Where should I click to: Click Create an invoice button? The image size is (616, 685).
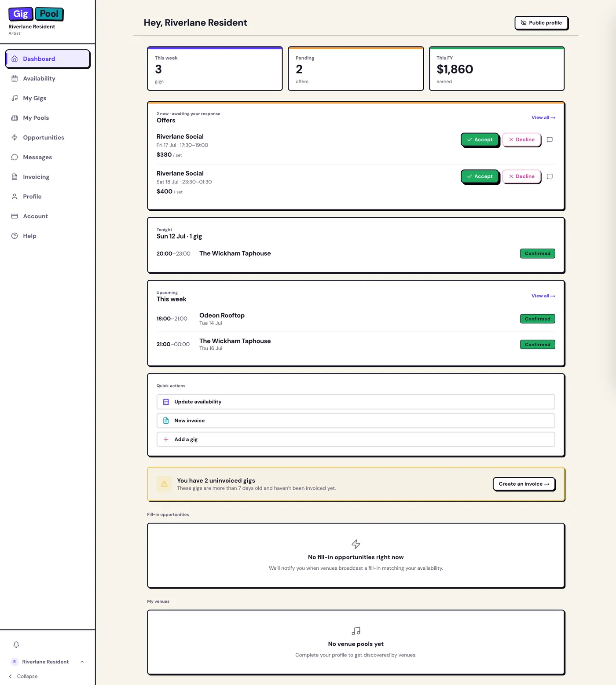point(524,484)
